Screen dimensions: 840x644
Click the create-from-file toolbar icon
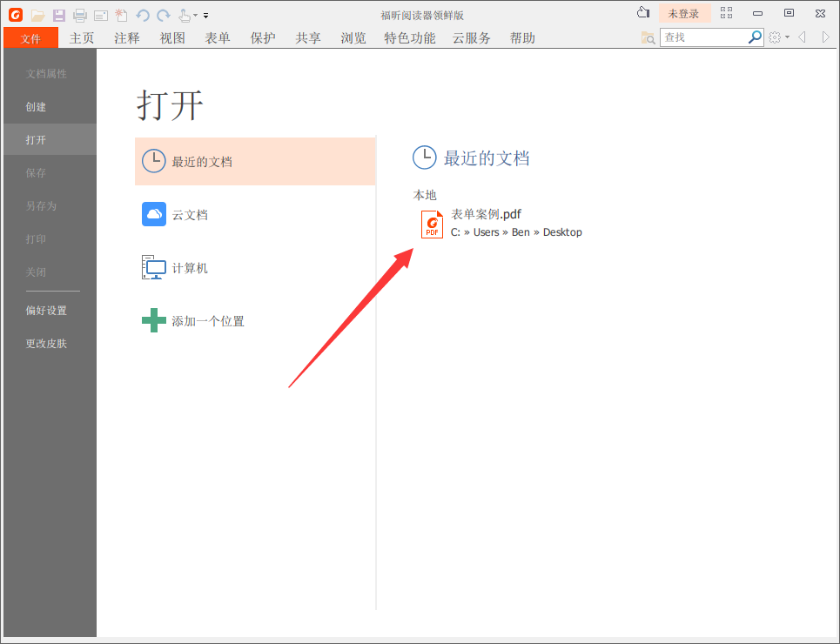[121, 15]
